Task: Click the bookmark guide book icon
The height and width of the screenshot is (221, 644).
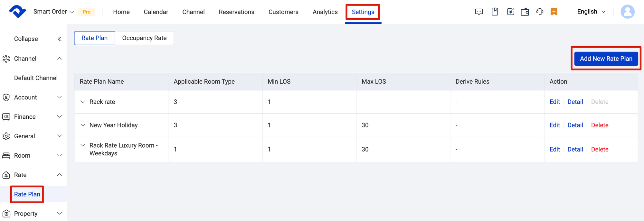Action: click(495, 12)
